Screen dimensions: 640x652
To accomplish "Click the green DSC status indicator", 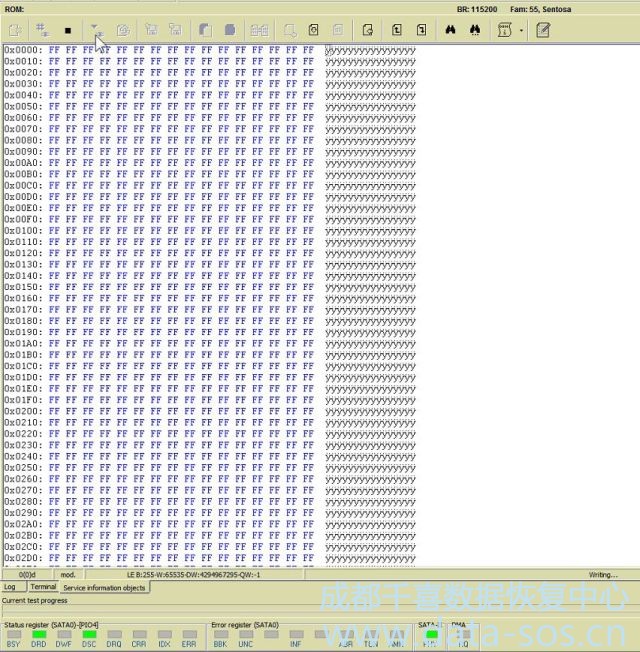I will [89, 635].
